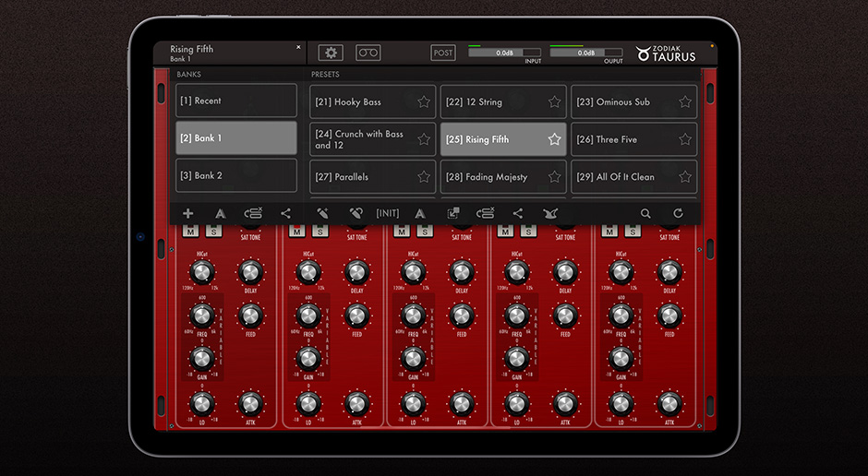Screen dimensions: 868x476
Task: Close the preset browser with the X
Action: tap(298, 47)
